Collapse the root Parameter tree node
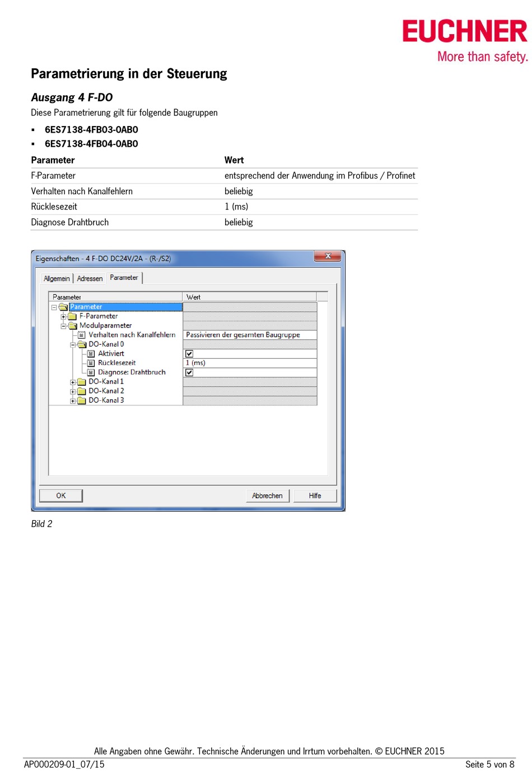The image size is (532, 772). coord(54,307)
